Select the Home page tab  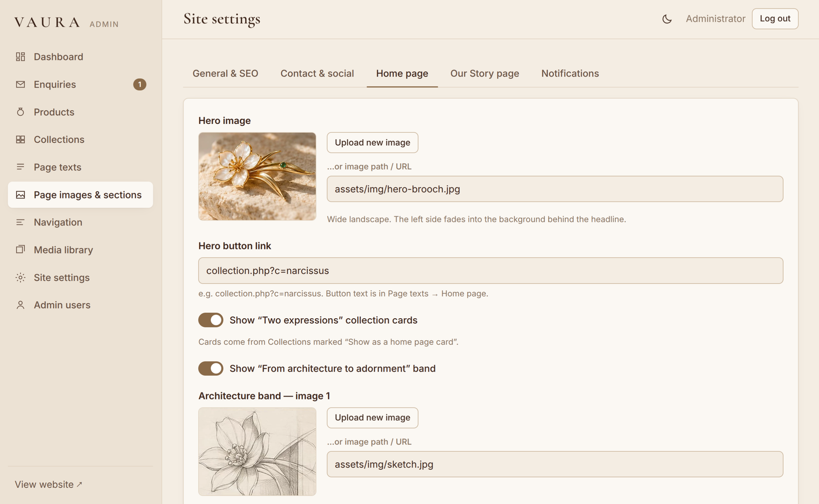click(x=402, y=74)
